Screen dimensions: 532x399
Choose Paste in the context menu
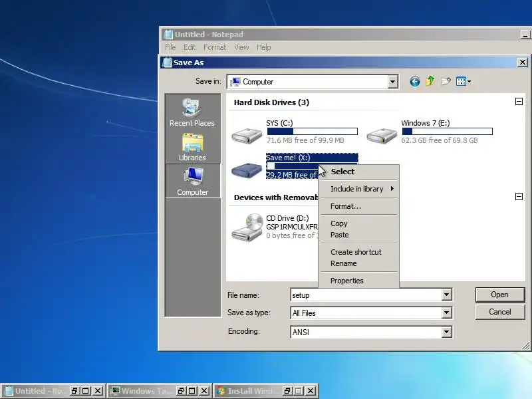click(358, 235)
